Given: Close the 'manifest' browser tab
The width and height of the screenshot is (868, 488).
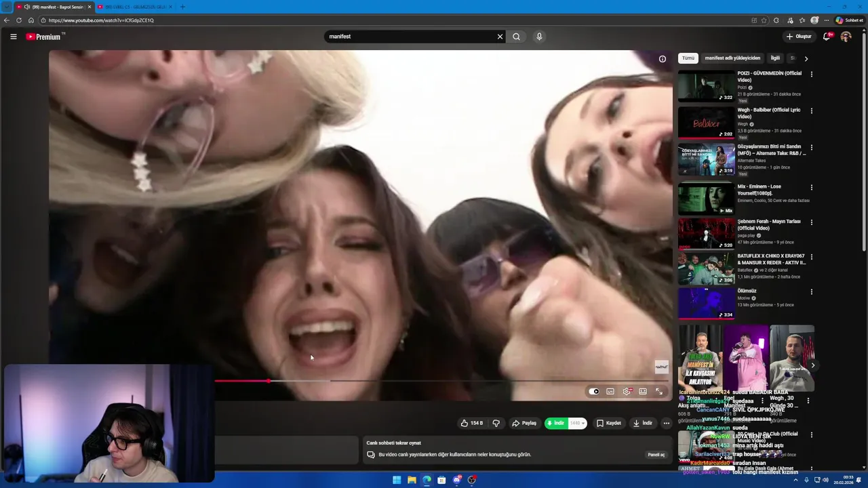Looking at the screenshot, I should [x=89, y=7].
